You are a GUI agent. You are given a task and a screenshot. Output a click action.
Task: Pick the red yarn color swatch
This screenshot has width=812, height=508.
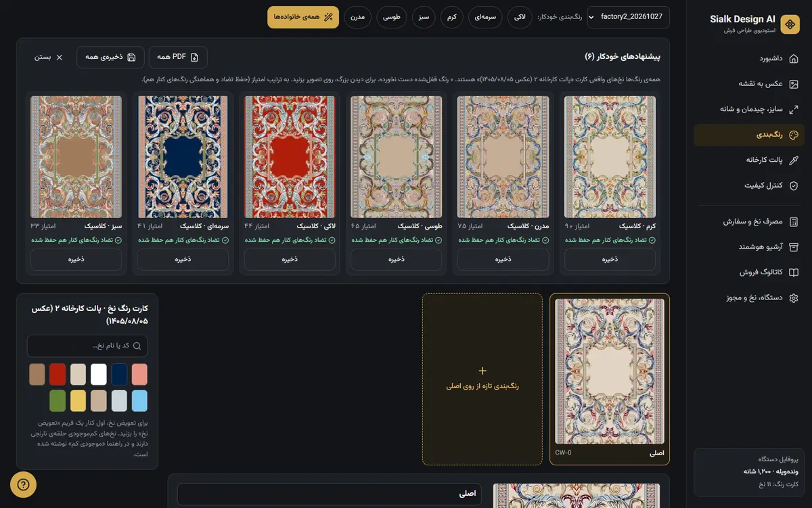[58, 374]
